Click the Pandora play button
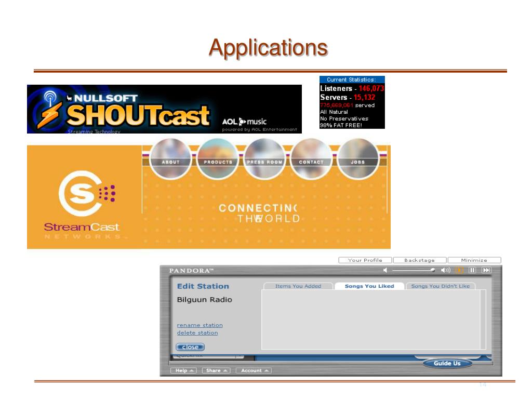 point(459,270)
